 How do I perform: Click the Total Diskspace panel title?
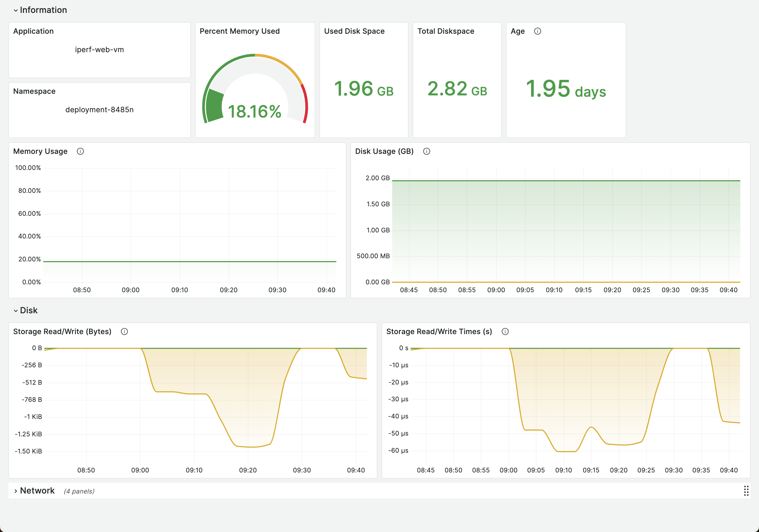(446, 31)
